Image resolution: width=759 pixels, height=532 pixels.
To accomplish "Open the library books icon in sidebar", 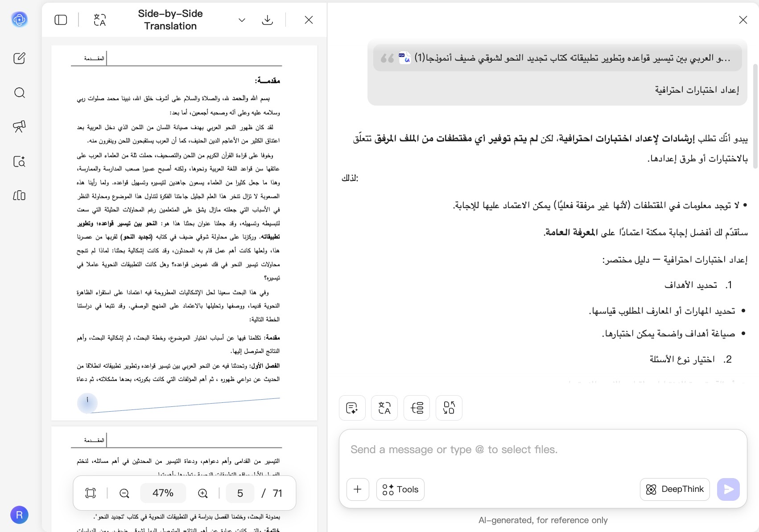I will pyautogui.click(x=19, y=195).
